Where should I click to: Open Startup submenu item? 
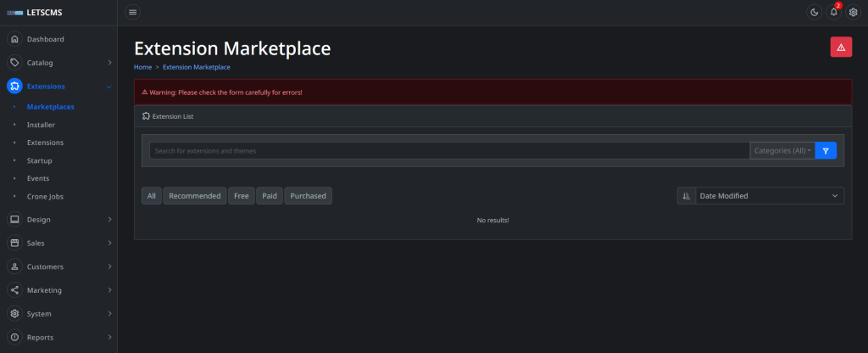[x=39, y=160]
